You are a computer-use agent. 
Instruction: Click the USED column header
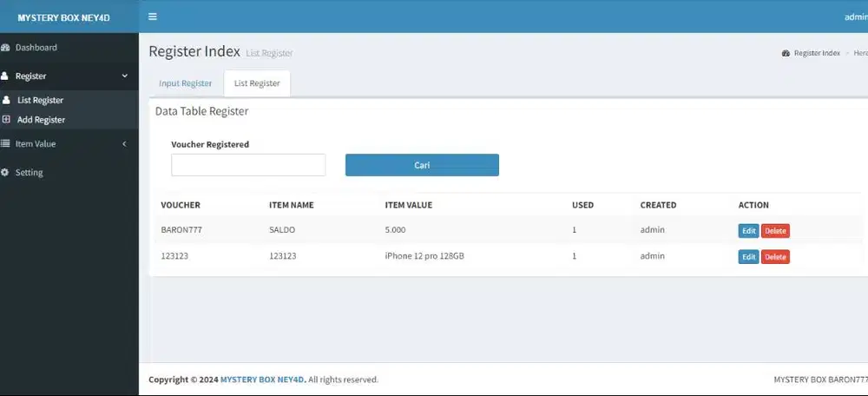(x=583, y=205)
